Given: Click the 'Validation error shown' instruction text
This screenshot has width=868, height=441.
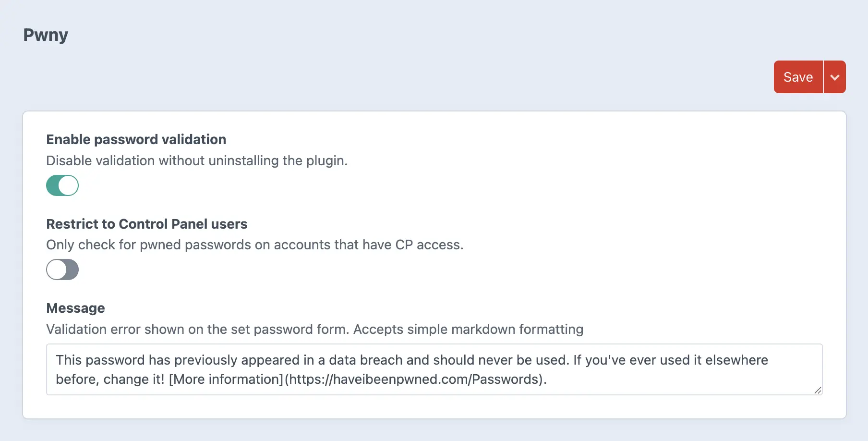Looking at the screenshot, I should pos(314,329).
